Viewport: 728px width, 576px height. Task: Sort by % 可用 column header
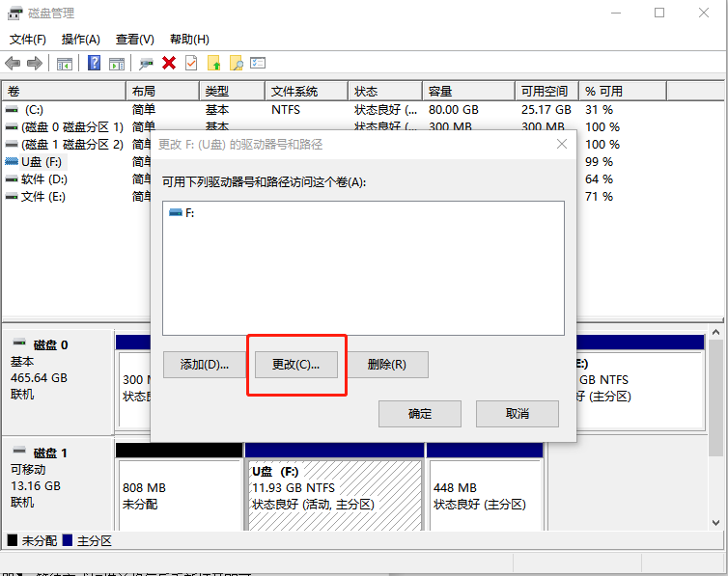(623, 92)
